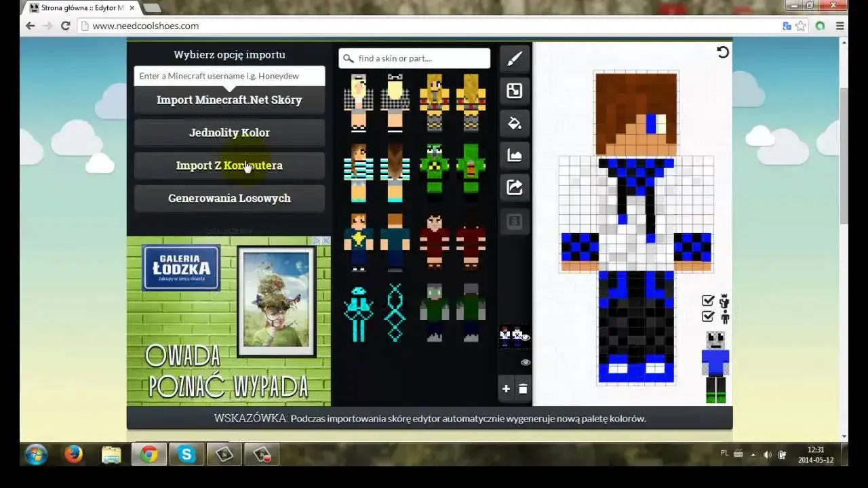The height and width of the screenshot is (488, 868).
Task: Select the paint bucket fill tool
Action: 514,123
